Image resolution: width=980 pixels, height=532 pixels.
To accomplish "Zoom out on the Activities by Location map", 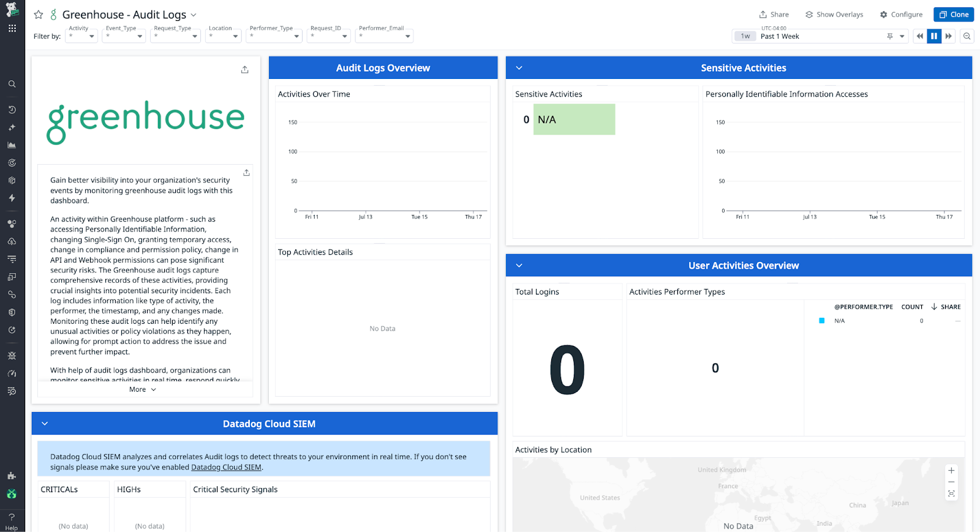I will pos(951,482).
